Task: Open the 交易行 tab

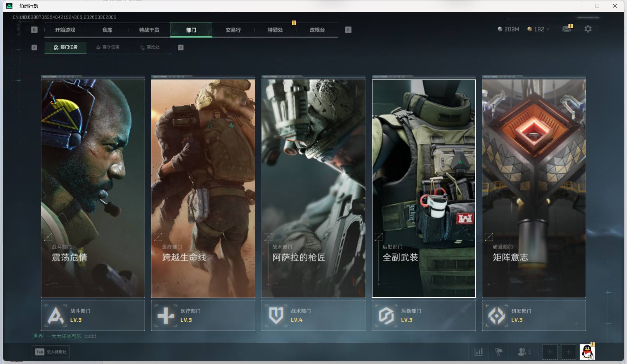Action: pyautogui.click(x=233, y=30)
